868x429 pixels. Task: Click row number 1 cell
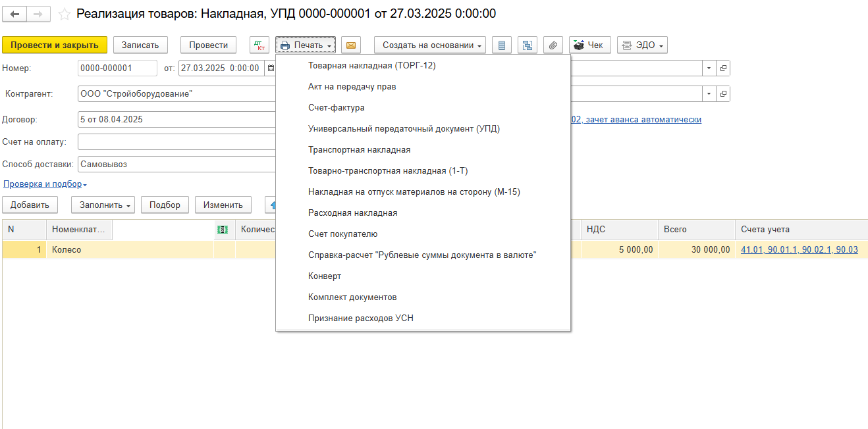click(x=24, y=249)
